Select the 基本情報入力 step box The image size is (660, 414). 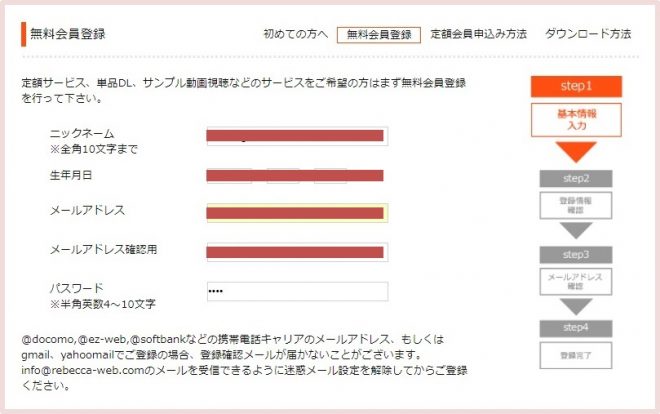(x=576, y=119)
